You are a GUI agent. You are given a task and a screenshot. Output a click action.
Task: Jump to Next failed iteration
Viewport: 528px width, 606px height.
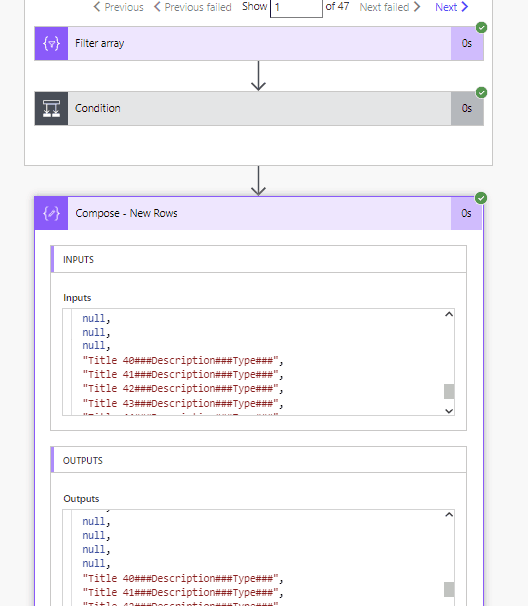390,7
